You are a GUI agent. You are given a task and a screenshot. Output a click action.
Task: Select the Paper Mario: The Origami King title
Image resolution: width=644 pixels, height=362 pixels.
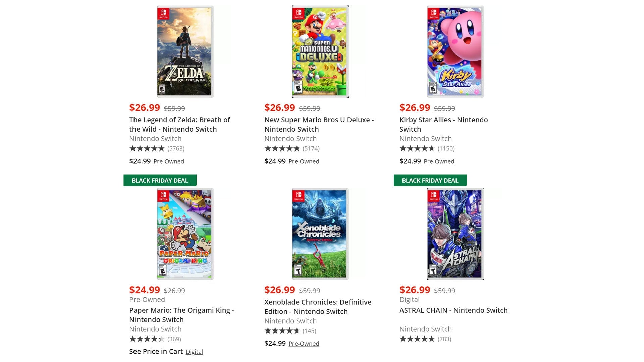pyautogui.click(x=181, y=315)
